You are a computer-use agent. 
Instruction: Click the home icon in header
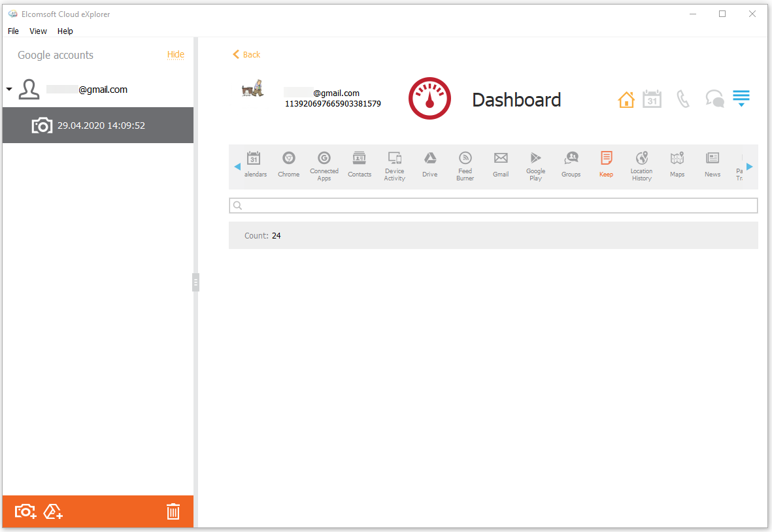click(x=626, y=100)
